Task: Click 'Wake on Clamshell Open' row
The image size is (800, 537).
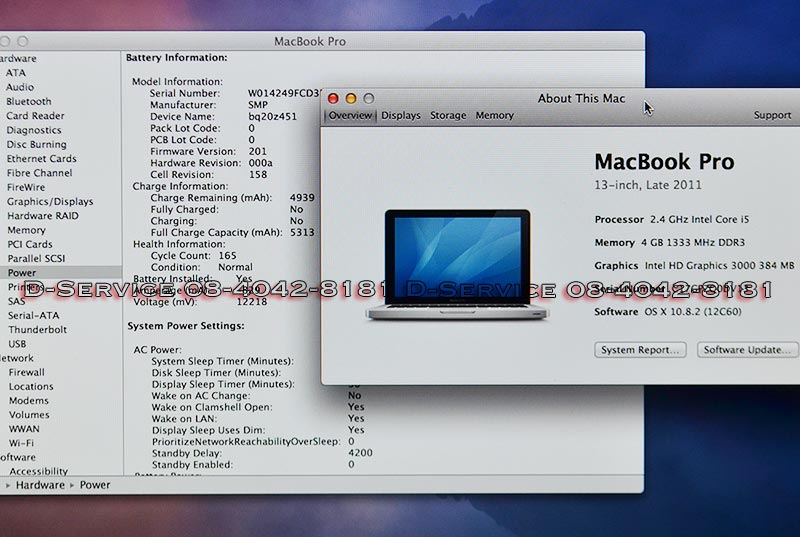Action: (x=258, y=407)
